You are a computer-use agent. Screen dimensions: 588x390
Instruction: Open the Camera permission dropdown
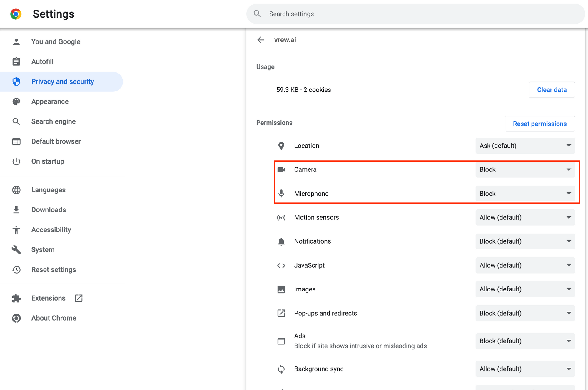click(525, 169)
